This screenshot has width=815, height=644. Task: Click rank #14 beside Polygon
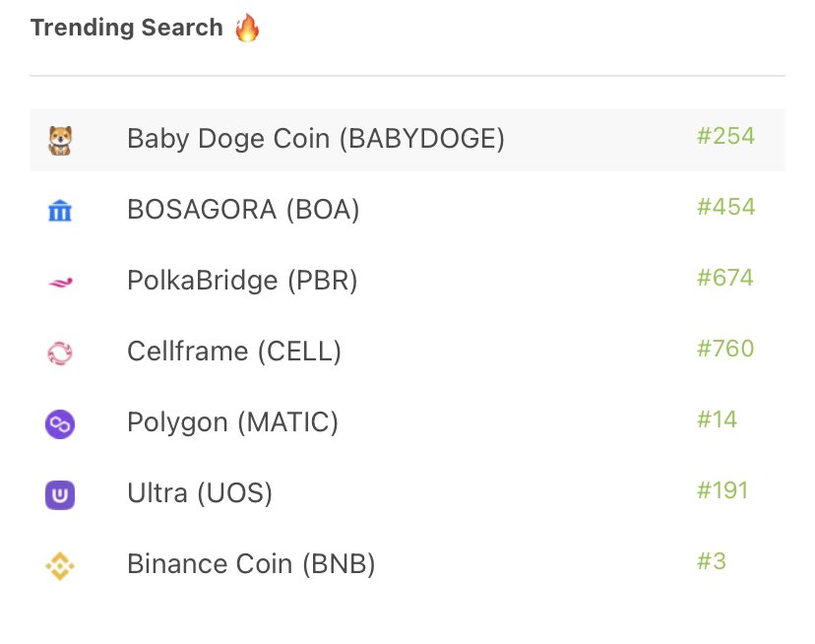tap(717, 419)
